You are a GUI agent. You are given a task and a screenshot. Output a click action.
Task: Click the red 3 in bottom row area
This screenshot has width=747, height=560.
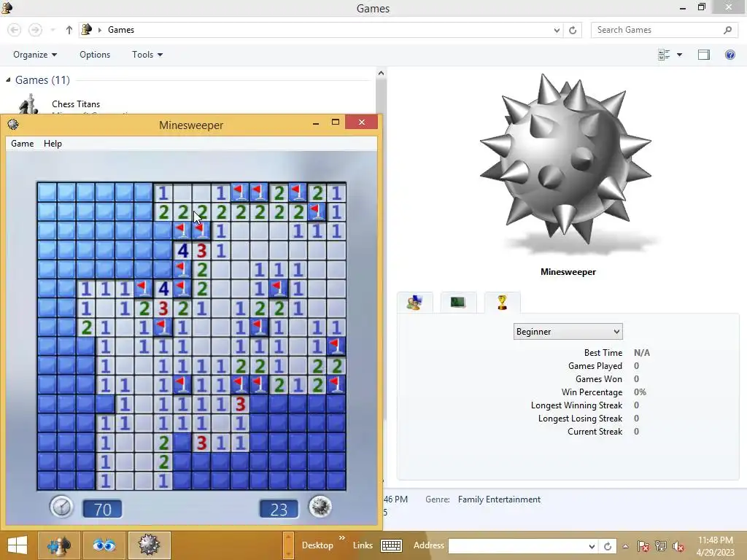201,443
